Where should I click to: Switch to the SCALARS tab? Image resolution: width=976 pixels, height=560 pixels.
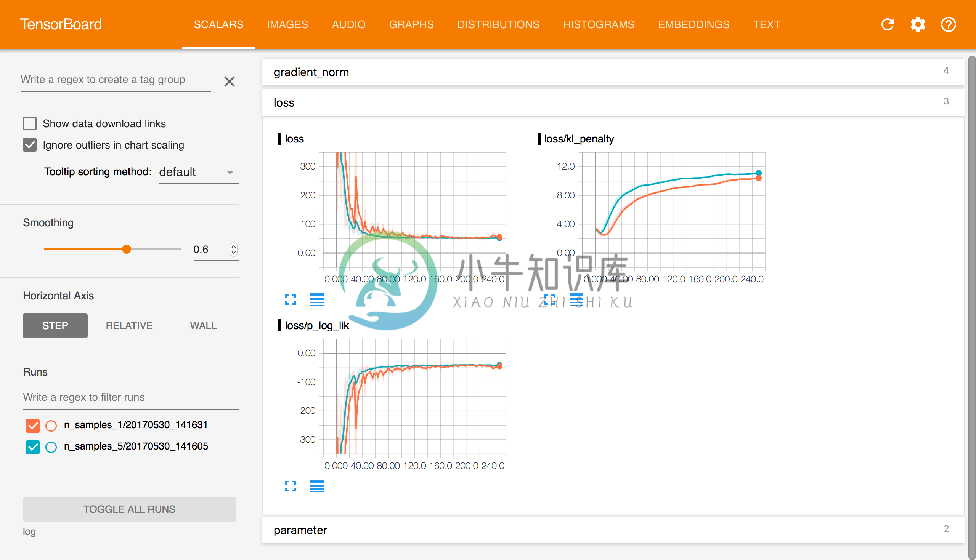[218, 24]
